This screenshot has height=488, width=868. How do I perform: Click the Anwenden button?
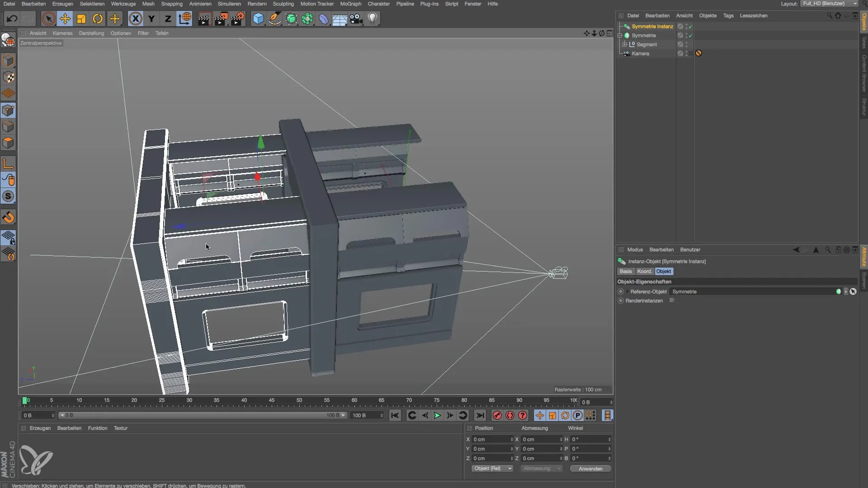tap(590, 469)
